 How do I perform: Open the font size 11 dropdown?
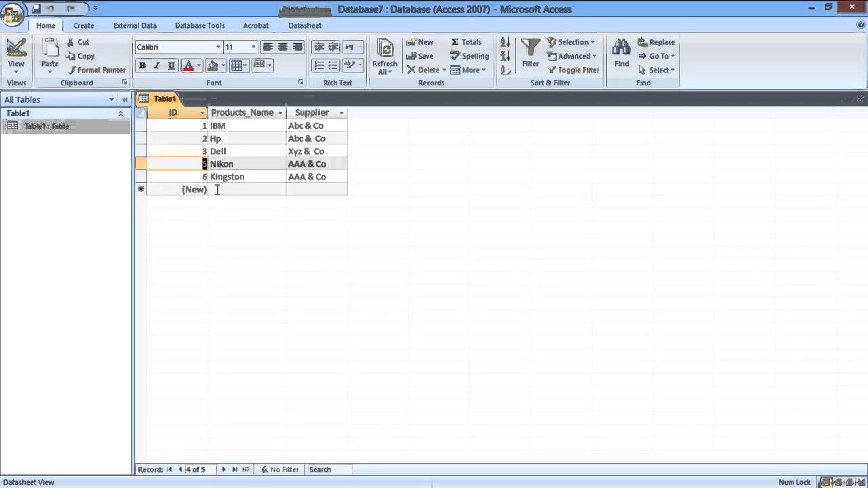pyautogui.click(x=254, y=47)
